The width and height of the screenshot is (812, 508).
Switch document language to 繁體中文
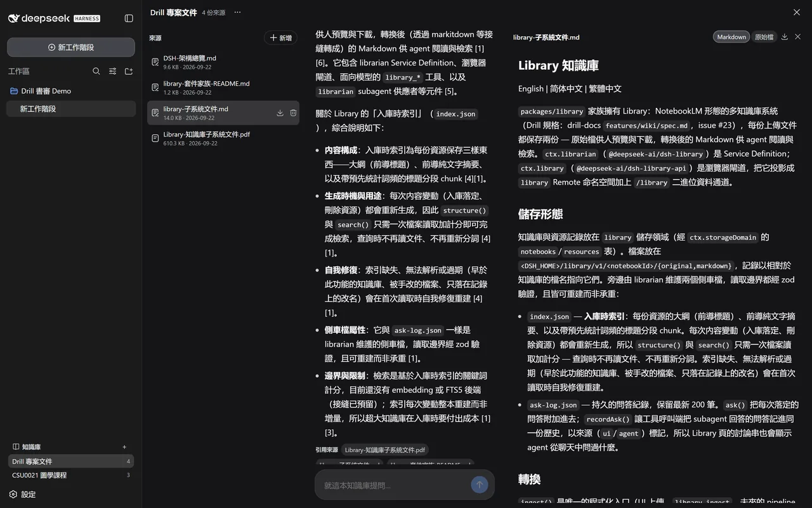click(605, 88)
